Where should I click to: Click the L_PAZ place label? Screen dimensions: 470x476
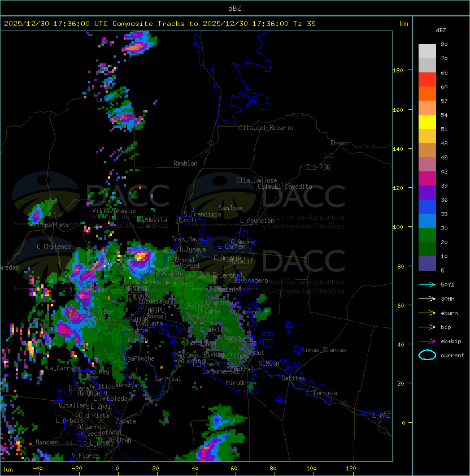(381, 416)
